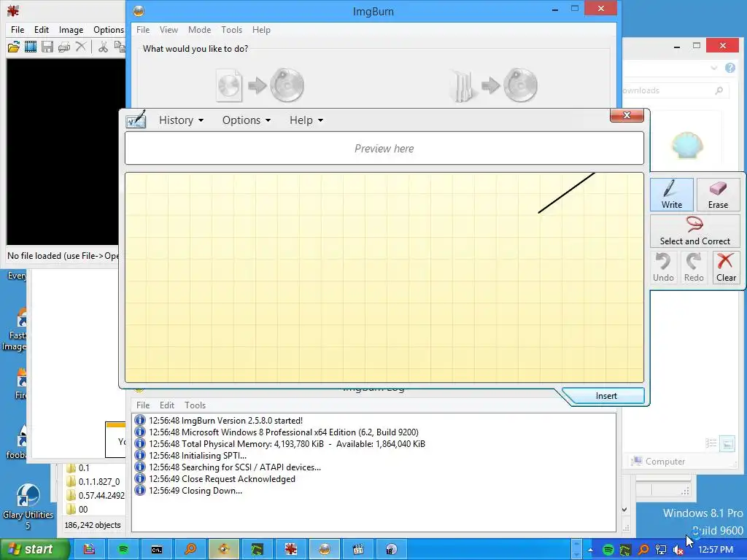747x560 pixels.
Task: Click the blue help question mark icon
Action: point(729,68)
